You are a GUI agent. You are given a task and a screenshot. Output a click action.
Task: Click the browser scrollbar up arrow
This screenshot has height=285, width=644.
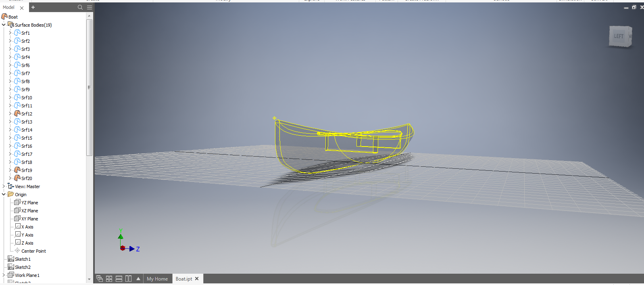click(x=89, y=16)
